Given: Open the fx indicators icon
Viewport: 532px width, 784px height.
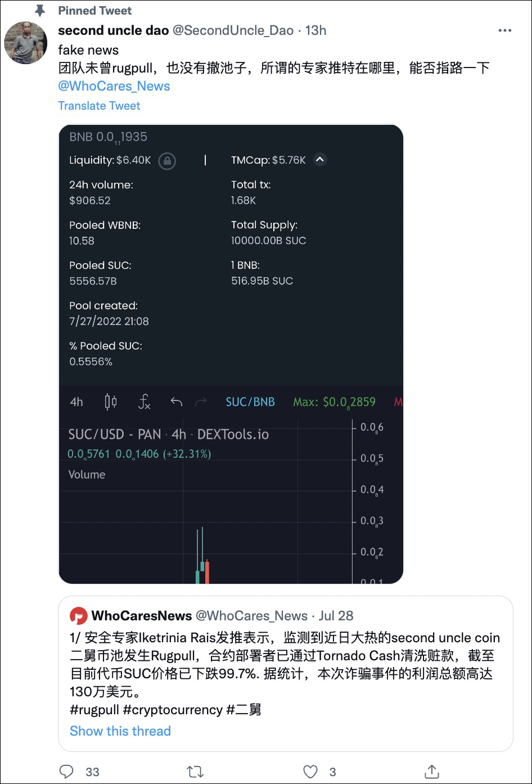Looking at the screenshot, I should 144,402.
